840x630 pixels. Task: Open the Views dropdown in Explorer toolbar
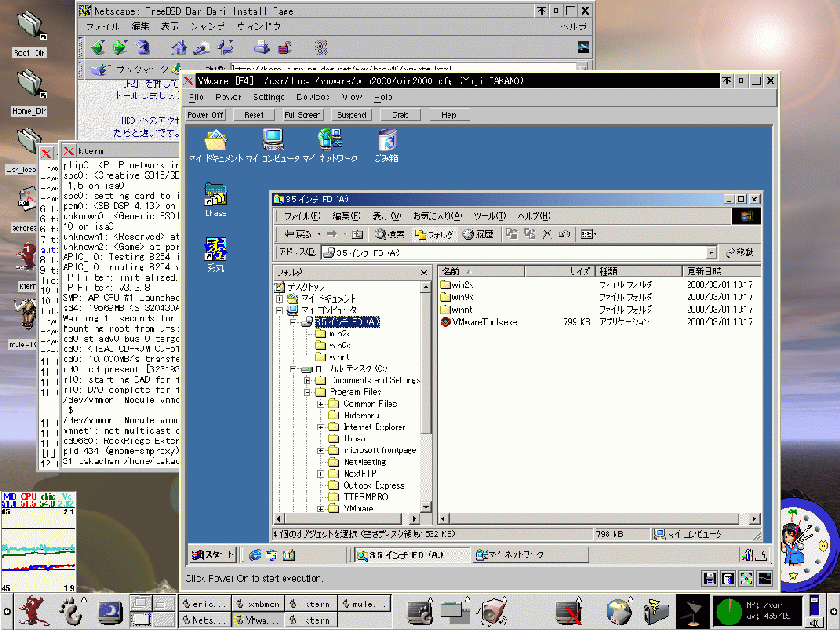tap(588, 234)
